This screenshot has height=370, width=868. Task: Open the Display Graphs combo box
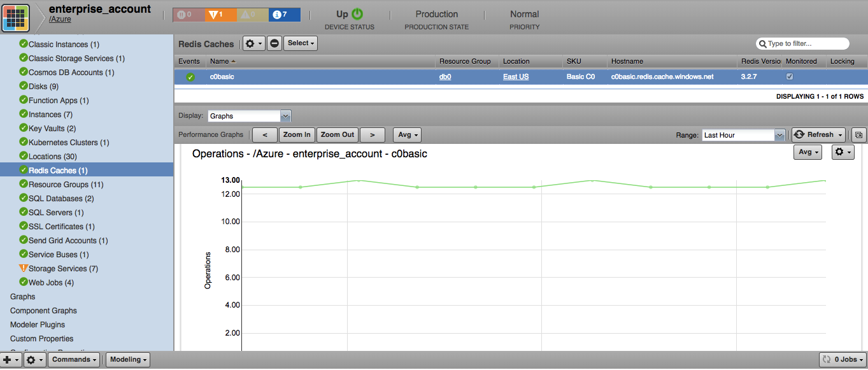(x=249, y=116)
